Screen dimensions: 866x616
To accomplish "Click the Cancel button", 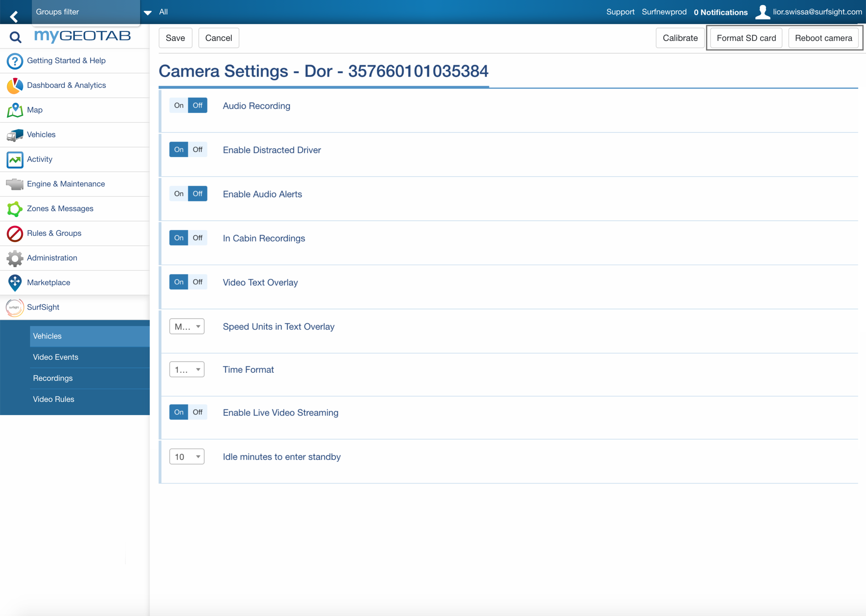I will [x=219, y=38].
